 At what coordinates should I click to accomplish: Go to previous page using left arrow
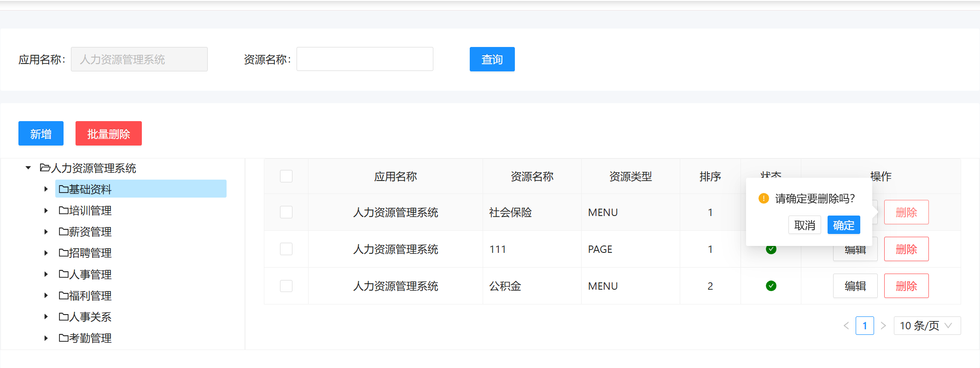(846, 326)
